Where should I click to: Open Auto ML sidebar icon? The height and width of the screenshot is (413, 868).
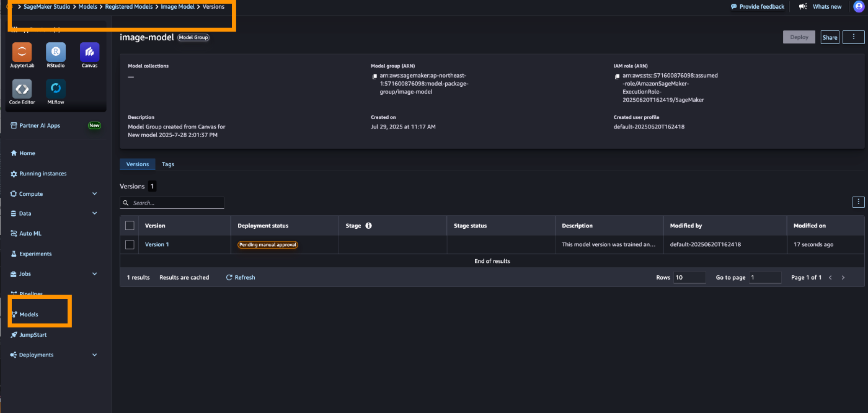click(14, 233)
